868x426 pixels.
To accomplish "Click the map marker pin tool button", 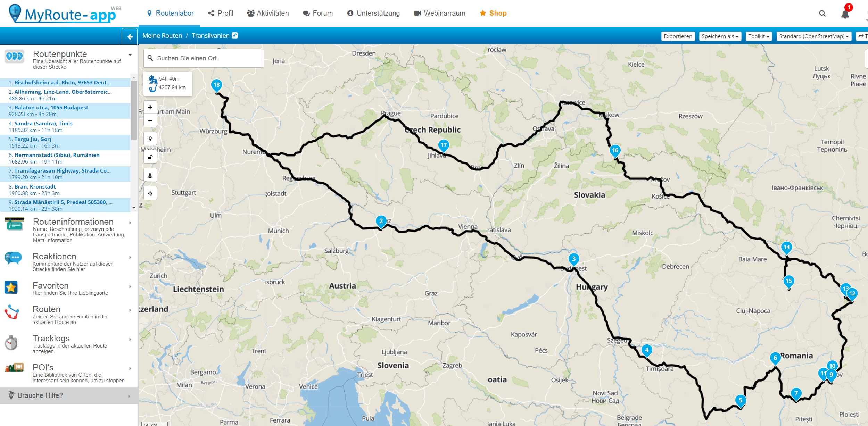I will click(x=150, y=139).
